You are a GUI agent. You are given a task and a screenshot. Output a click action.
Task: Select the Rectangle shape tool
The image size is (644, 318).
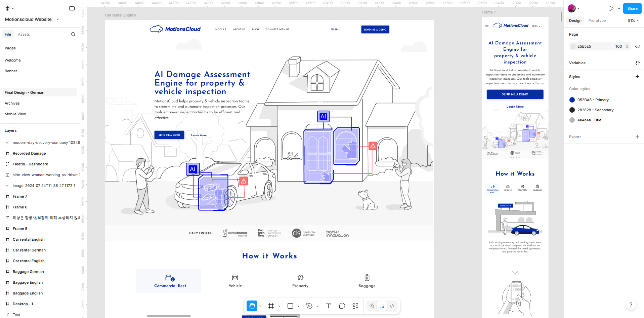coord(290,306)
